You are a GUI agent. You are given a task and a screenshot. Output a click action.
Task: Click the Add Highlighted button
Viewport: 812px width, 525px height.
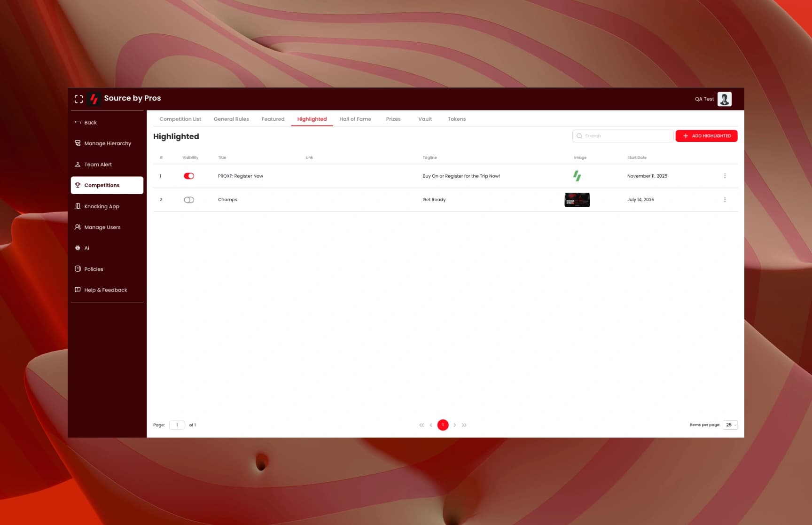706,136
